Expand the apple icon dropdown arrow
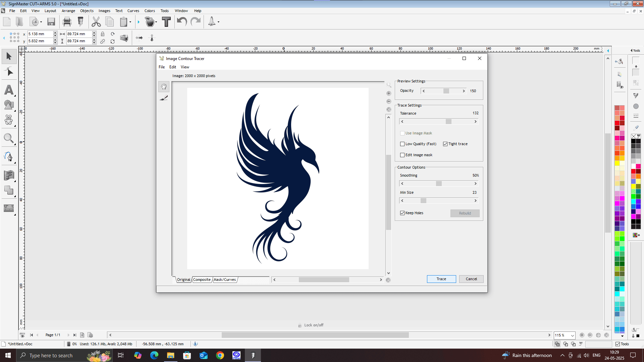 click(156, 22)
